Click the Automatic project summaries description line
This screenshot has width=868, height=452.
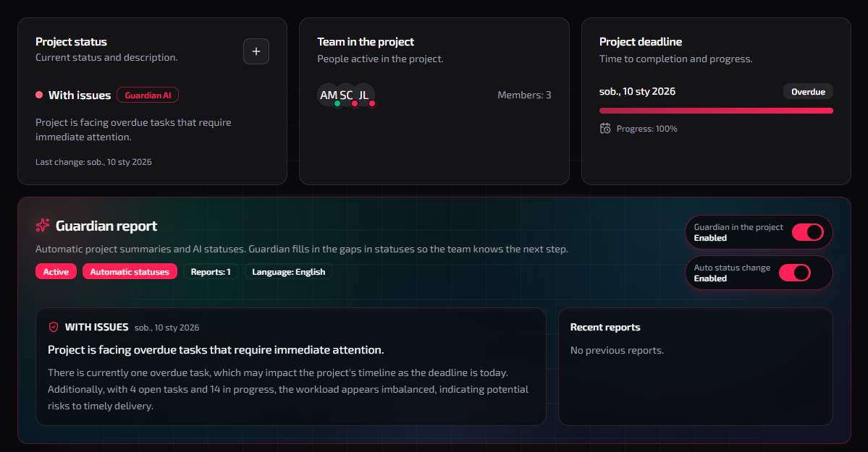click(x=302, y=249)
